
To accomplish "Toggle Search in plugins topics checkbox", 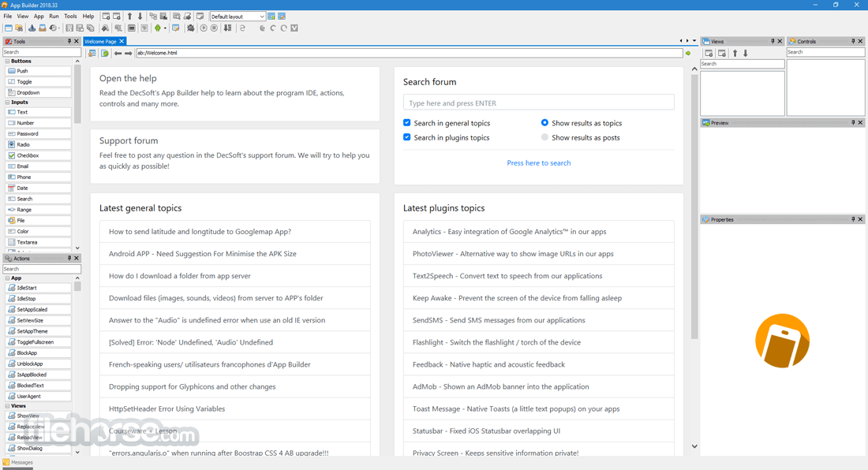I will point(407,137).
